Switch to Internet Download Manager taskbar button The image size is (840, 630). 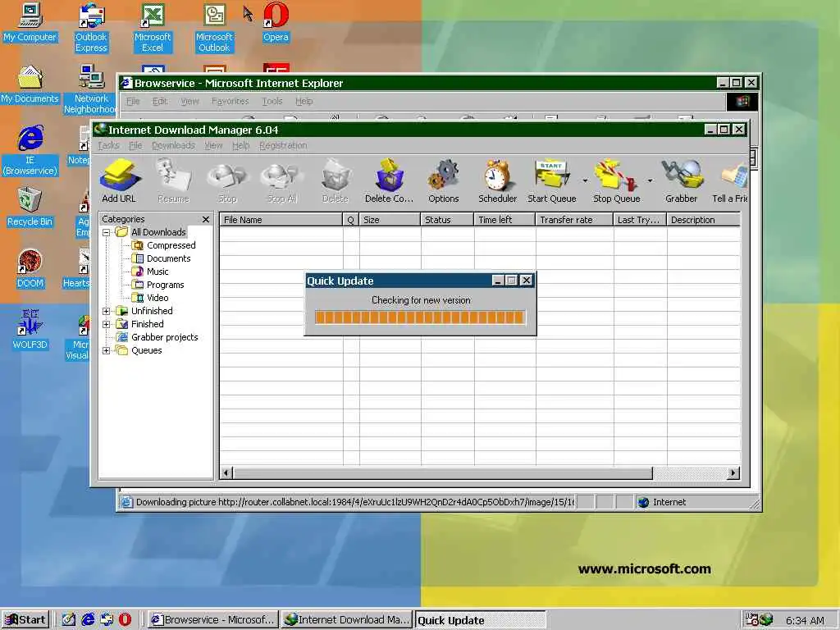point(347,620)
